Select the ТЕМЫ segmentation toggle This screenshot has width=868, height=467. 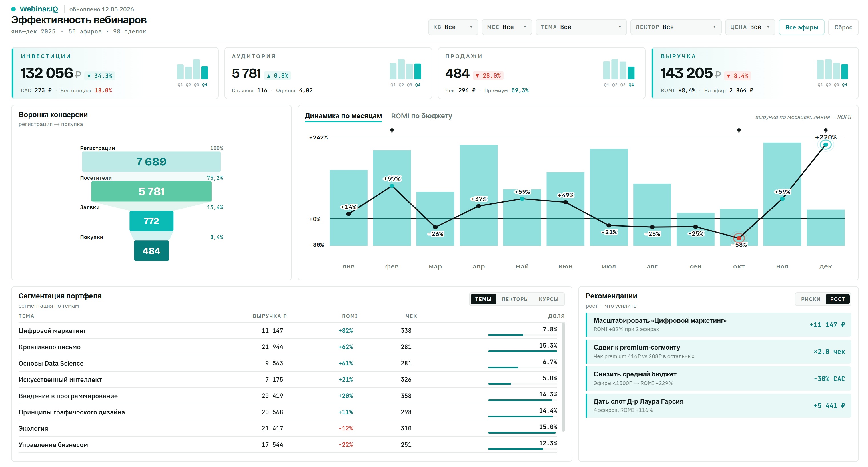coord(483,299)
